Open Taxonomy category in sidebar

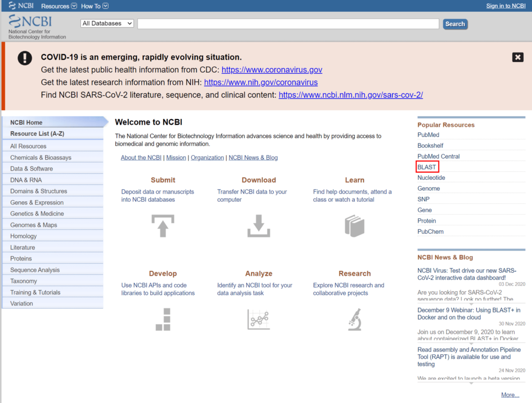pyautogui.click(x=53, y=281)
